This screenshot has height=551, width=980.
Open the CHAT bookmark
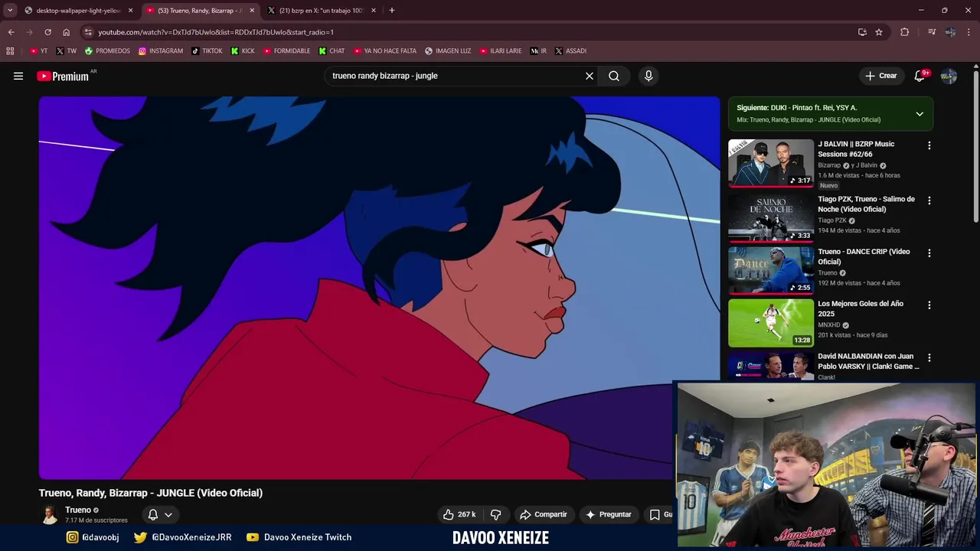[x=332, y=51]
